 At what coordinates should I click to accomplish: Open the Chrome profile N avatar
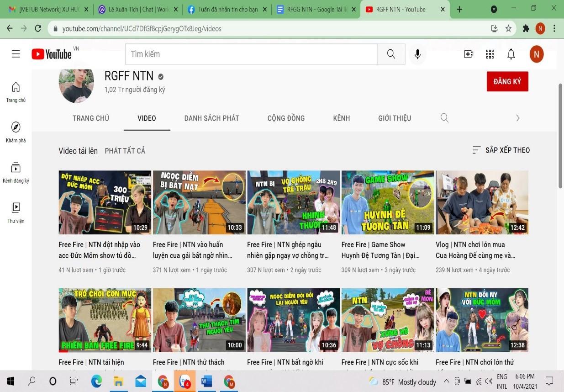click(x=540, y=28)
